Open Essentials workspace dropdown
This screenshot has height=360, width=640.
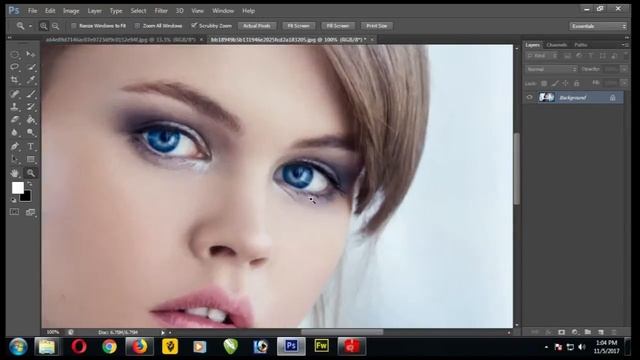pos(598,26)
